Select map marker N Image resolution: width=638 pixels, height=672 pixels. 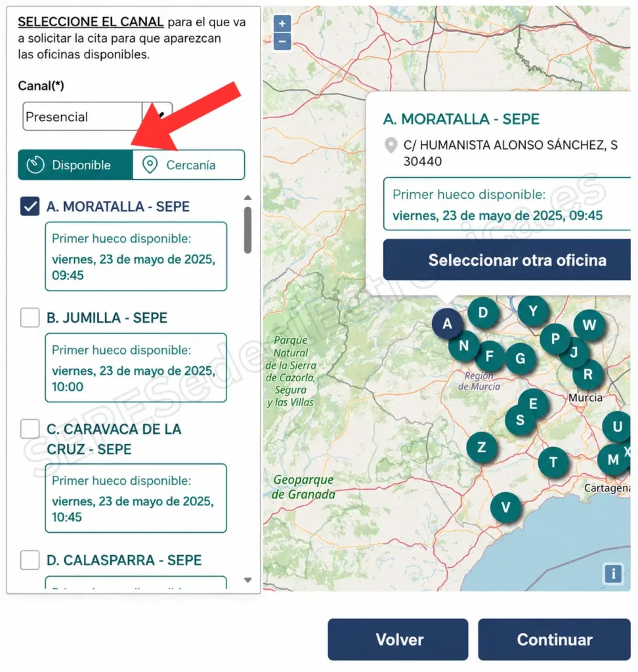(x=464, y=345)
